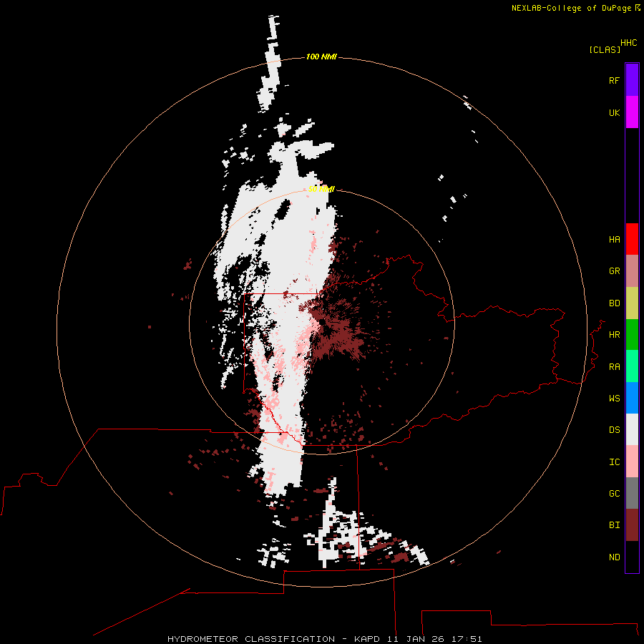Click the light pink IC legend swatch
Screen dimensions: 644x644
tap(632, 462)
